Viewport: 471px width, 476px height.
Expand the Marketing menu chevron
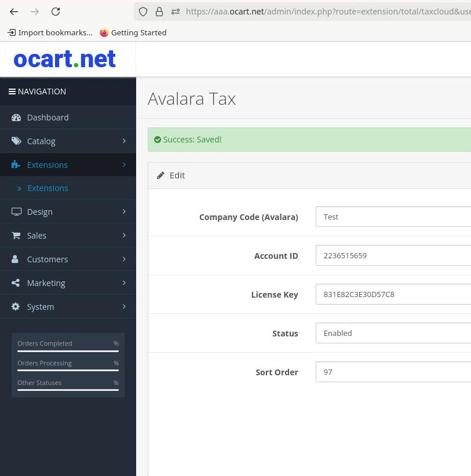(124, 283)
